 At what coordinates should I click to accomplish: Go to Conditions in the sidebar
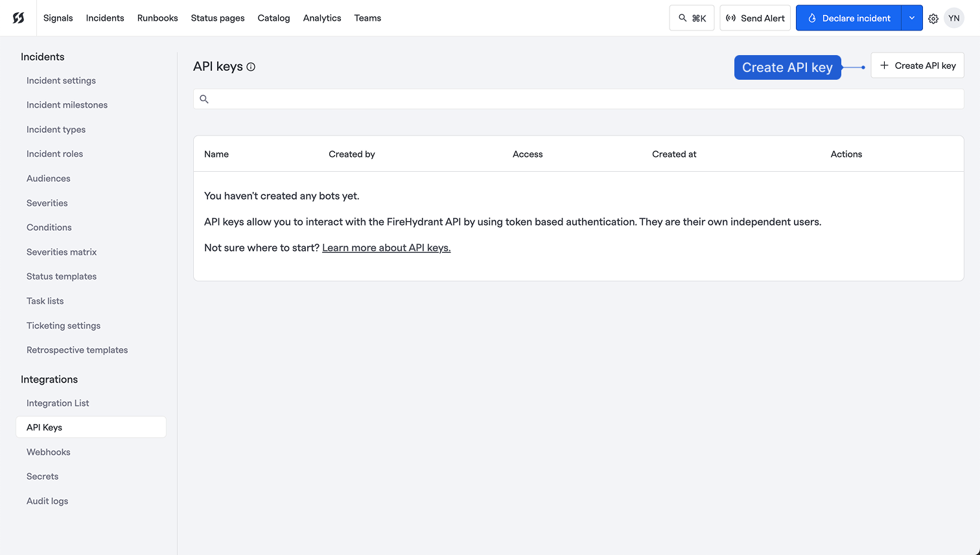pos(49,228)
